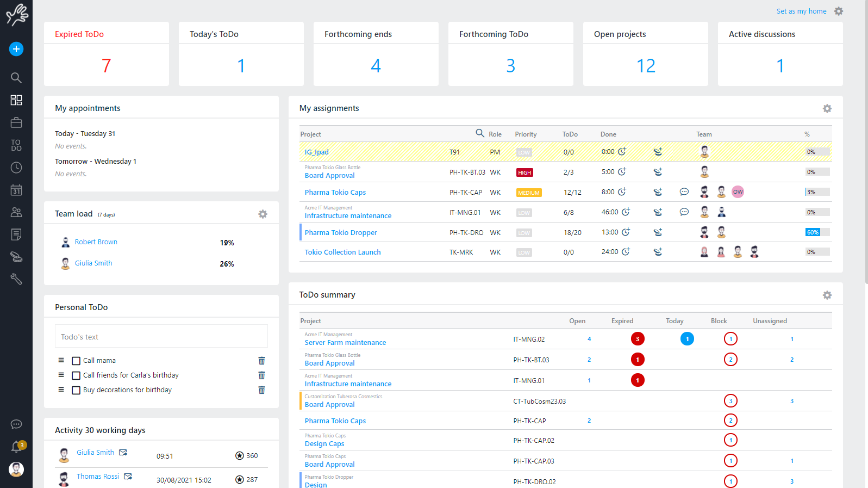This screenshot has width=868, height=488.
Task: Open discussion icon for Pharma Tokio Caps
Action: click(x=684, y=192)
